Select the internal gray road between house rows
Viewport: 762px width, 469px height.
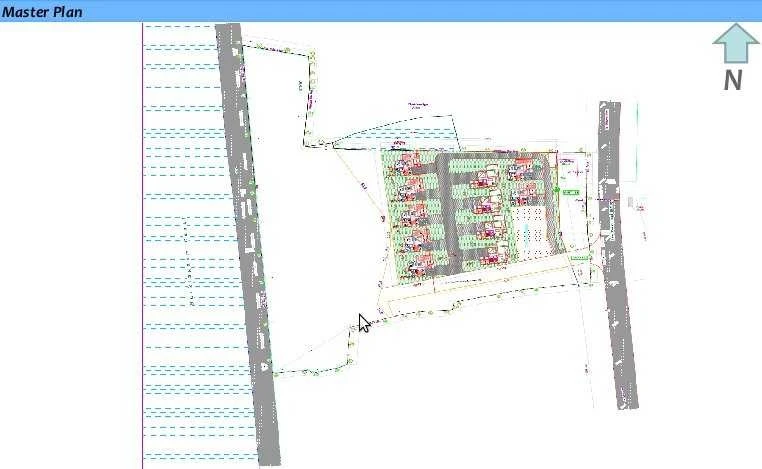[450, 215]
